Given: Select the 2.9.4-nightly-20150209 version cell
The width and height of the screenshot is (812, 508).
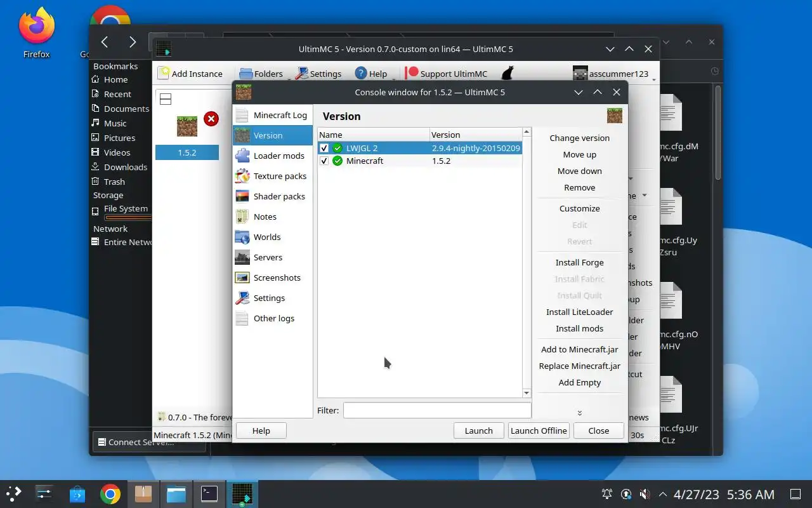Looking at the screenshot, I should [x=476, y=148].
